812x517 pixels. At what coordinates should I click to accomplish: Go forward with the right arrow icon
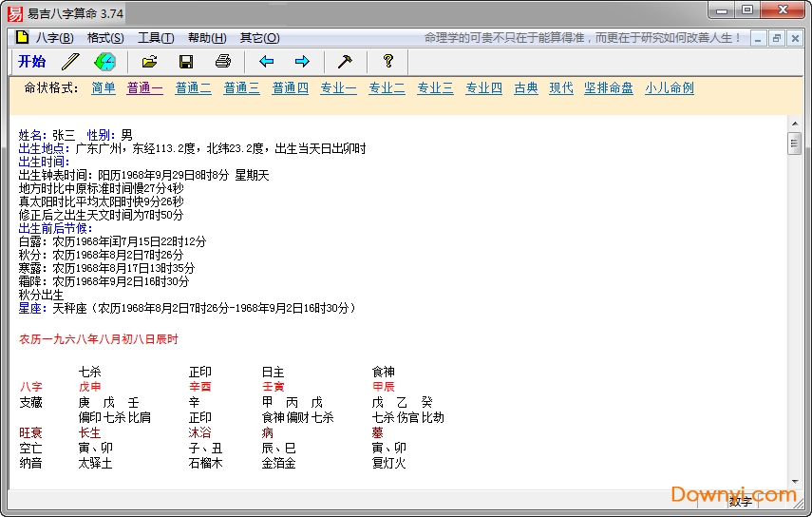tap(302, 62)
